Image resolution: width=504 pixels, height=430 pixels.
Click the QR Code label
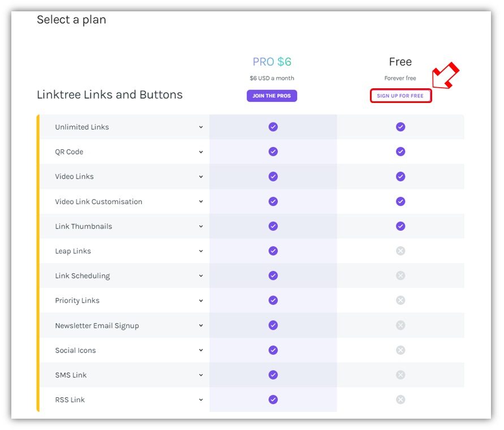[x=69, y=152]
